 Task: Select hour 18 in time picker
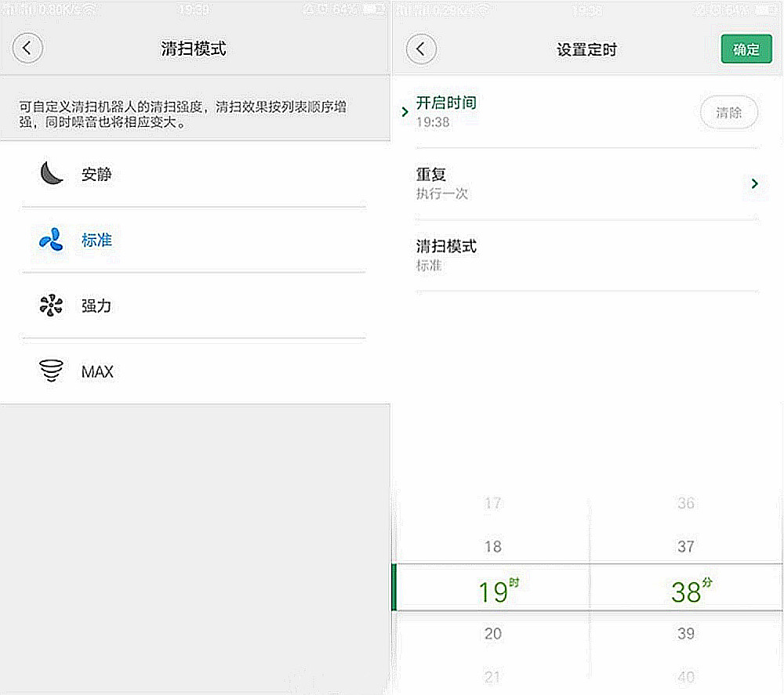point(492,546)
